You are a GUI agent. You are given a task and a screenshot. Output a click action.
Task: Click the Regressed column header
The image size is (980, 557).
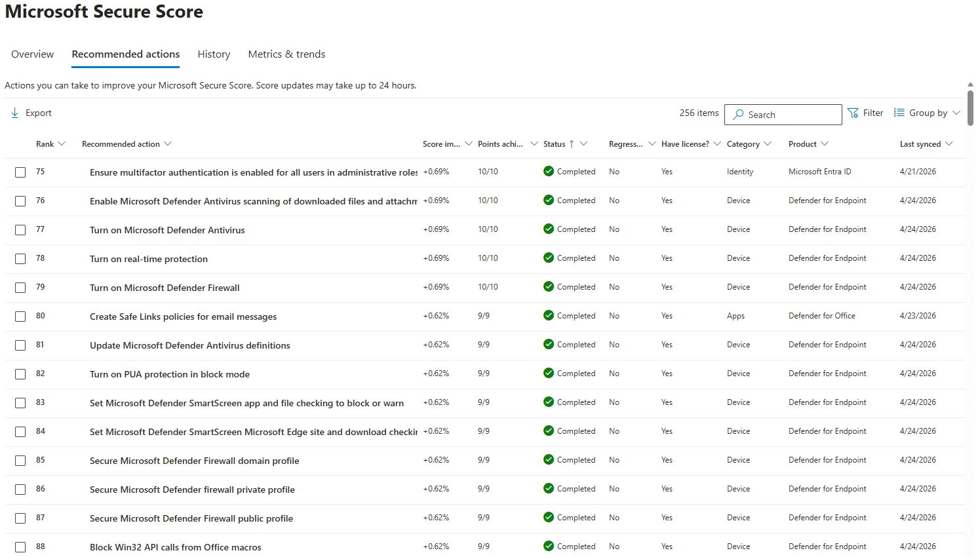coord(625,144)
